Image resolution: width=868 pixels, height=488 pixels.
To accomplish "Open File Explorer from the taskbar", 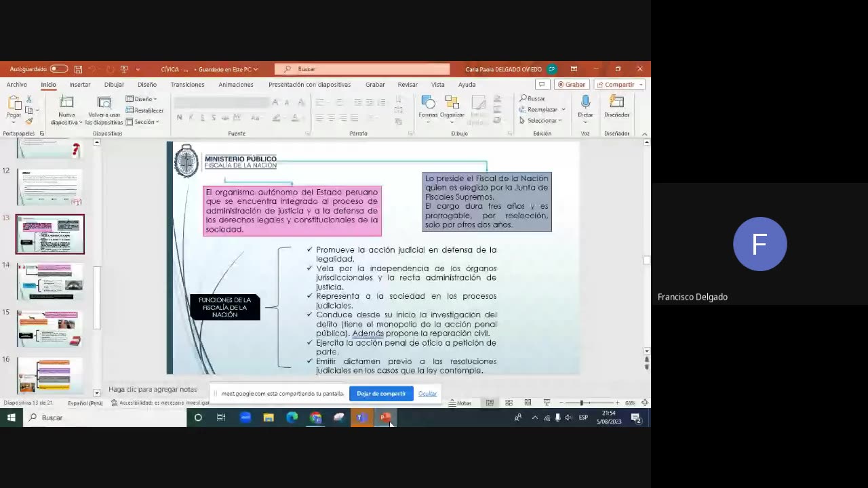I will pyautogui.click(x=269, y=418).
